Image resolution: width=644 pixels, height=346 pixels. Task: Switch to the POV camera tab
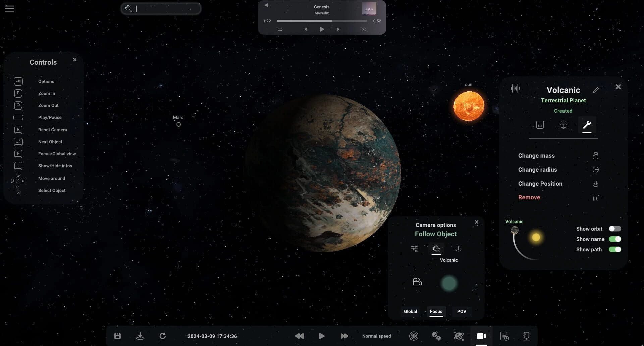(x=462, y=311)
